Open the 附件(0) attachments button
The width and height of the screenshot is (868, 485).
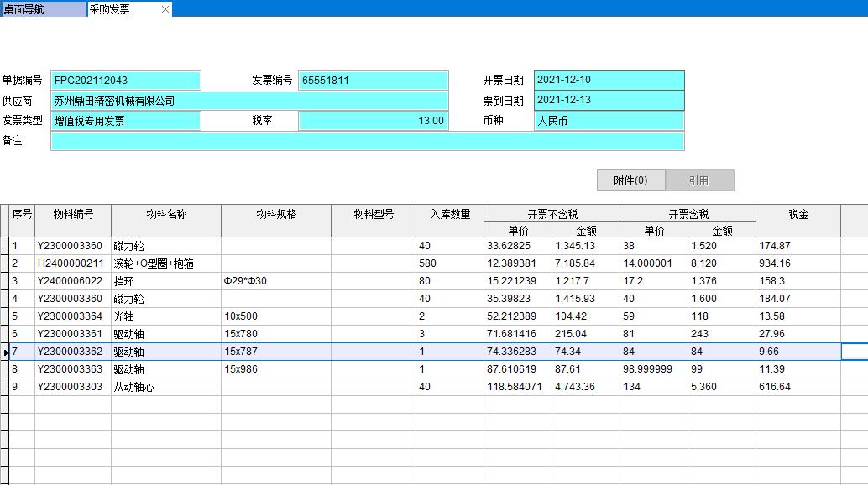[630, 180]
